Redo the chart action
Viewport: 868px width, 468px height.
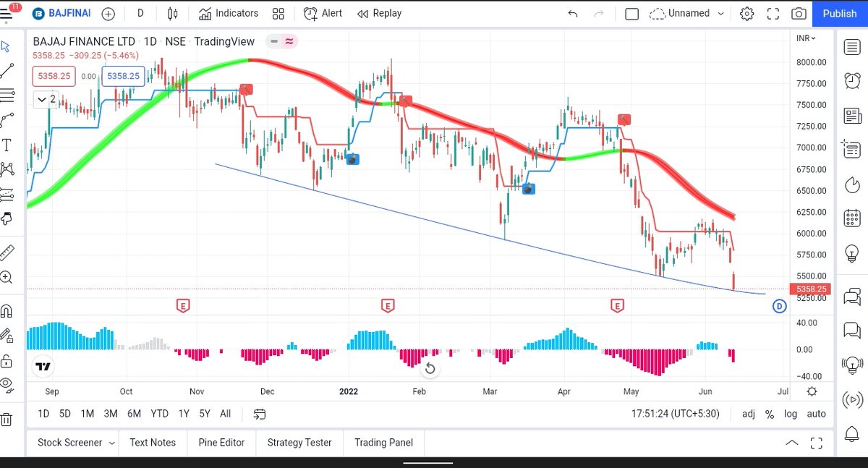(598, 13)
